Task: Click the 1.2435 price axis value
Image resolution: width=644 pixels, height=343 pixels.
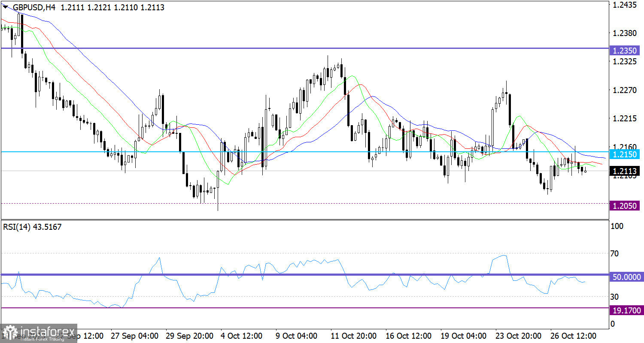Action: click(624, 5)
